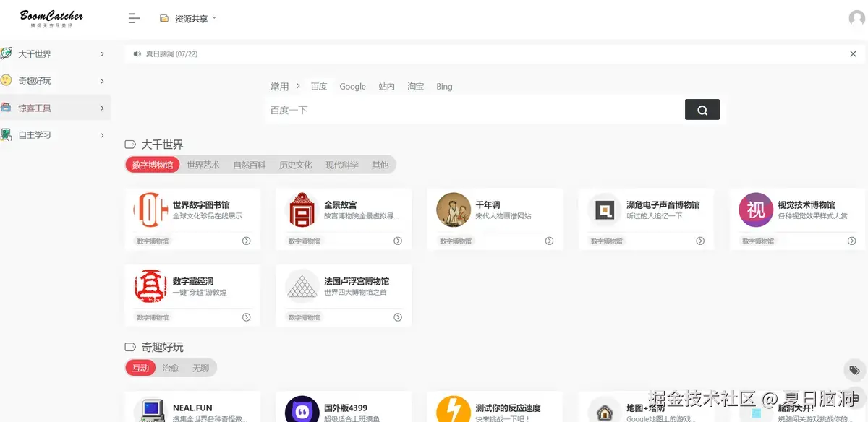The height and width of the screenshot is (422, 868).
Task: Click the 大千世界 planet icon in the sidebar
Action: click(6, 53)
